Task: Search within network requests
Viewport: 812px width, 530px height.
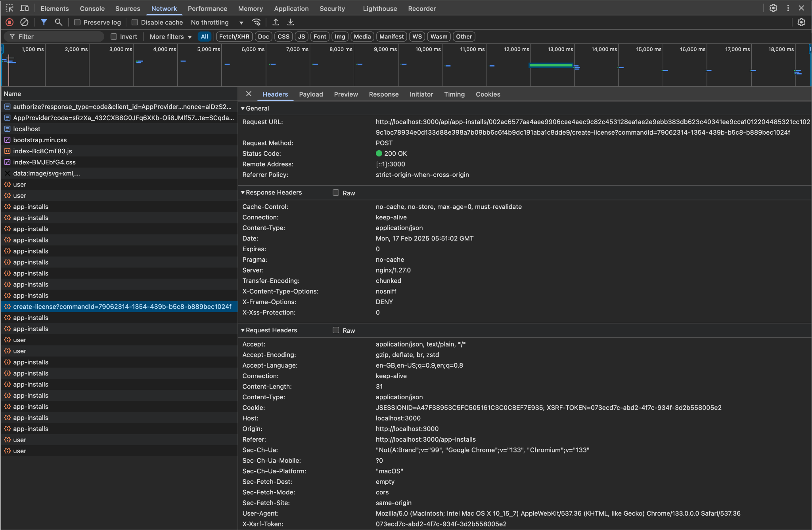Action: [59, 22]
